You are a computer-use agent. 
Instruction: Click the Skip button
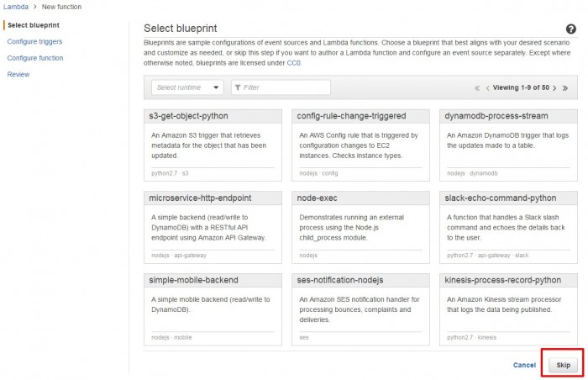click(563, 365)
